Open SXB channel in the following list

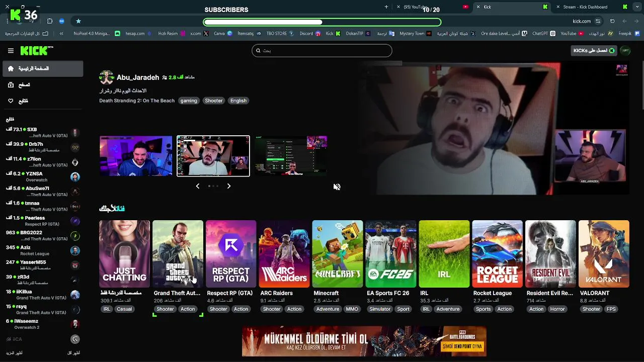pos(42,133)
